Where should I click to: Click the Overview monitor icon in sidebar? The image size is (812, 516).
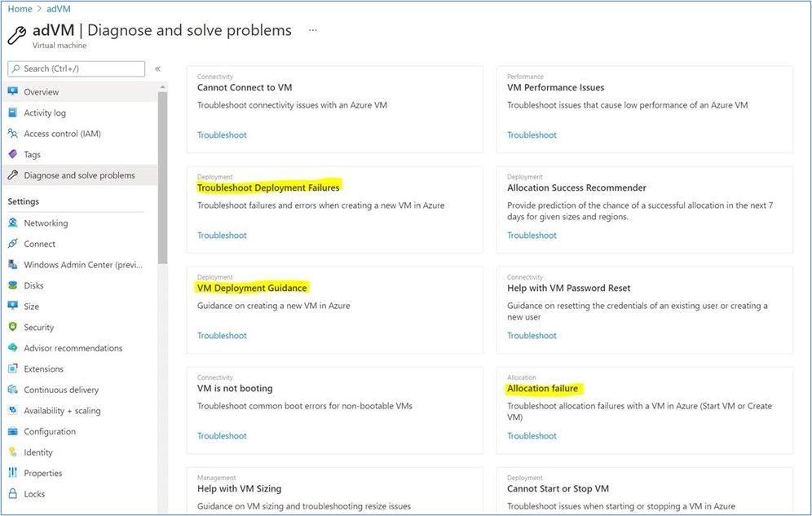(x=13, y=91)
